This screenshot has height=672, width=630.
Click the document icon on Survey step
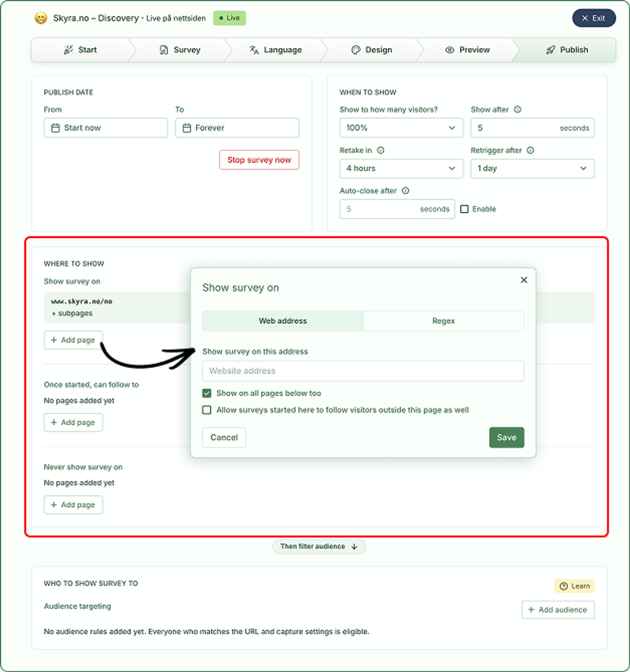(x=164, y=50)
